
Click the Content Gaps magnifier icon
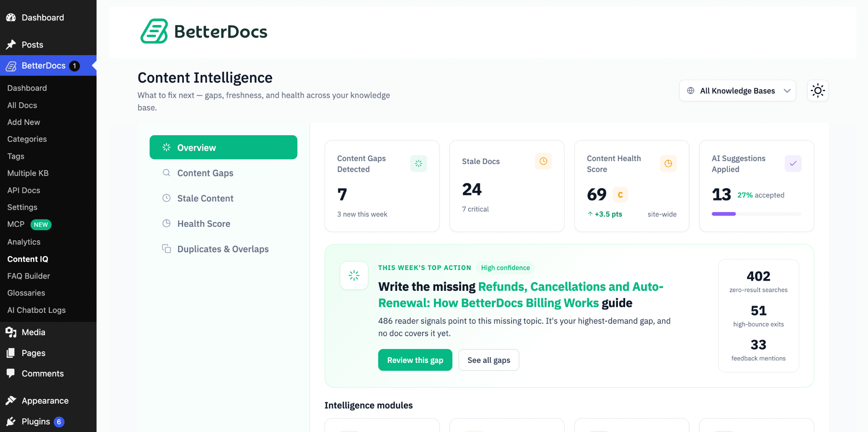coord(167,173)
